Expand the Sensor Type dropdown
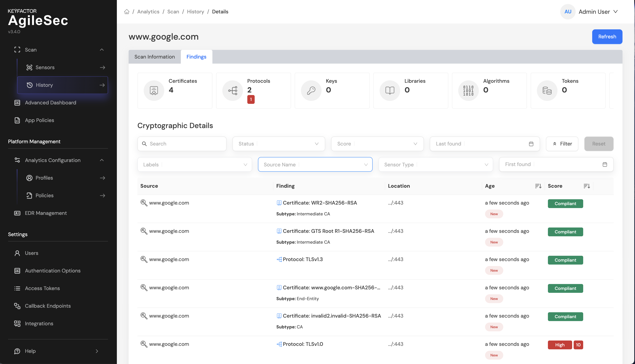Screen dimensions: 635x364 [x=435, y=165]
